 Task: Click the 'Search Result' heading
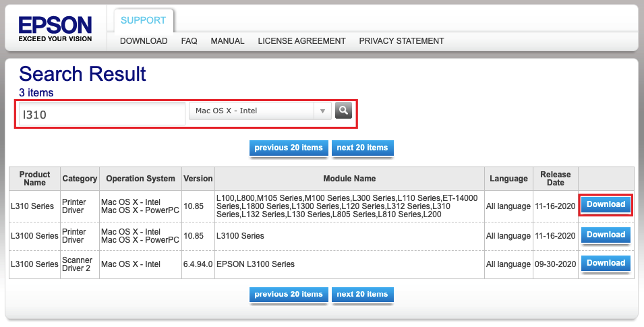pyautogui.click(x=82, y=74)
